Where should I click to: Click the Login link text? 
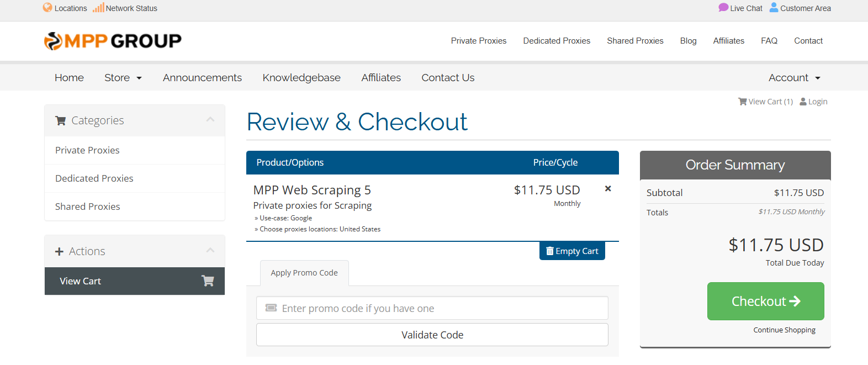[818, 102]
